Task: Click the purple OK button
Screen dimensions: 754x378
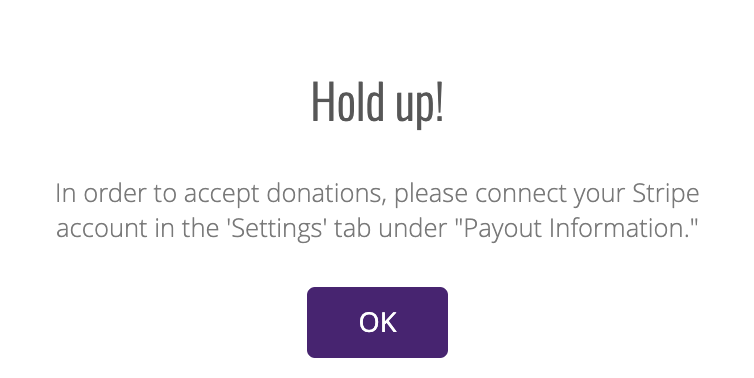Action: [377, 322]
